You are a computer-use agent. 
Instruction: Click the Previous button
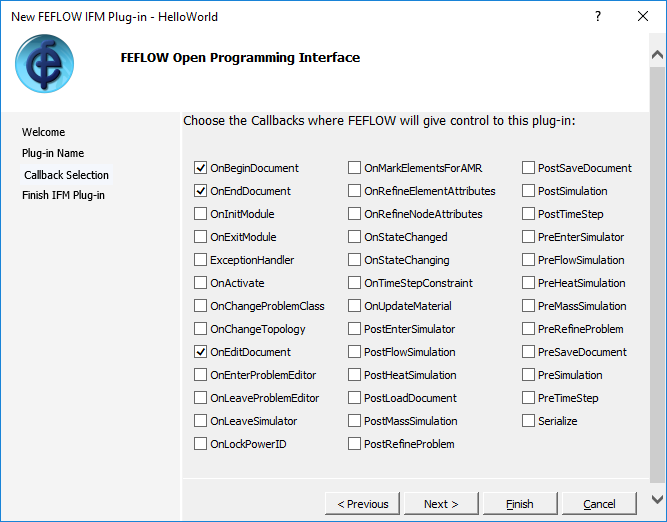pos(362,504)
